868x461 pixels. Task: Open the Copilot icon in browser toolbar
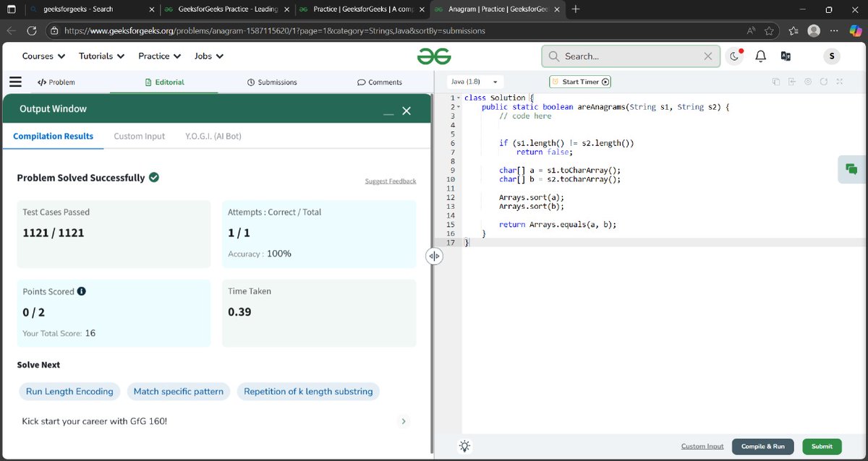click(x=854, y=30)
